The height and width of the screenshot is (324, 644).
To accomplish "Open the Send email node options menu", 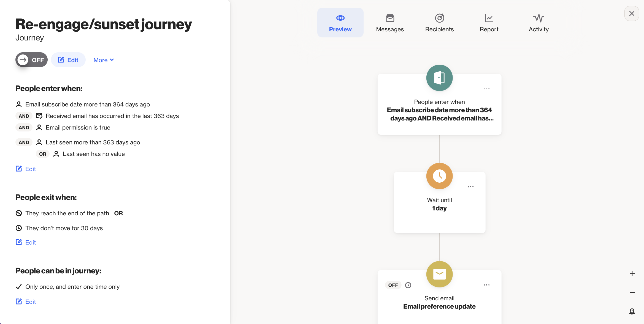I will tap(486, 285).
